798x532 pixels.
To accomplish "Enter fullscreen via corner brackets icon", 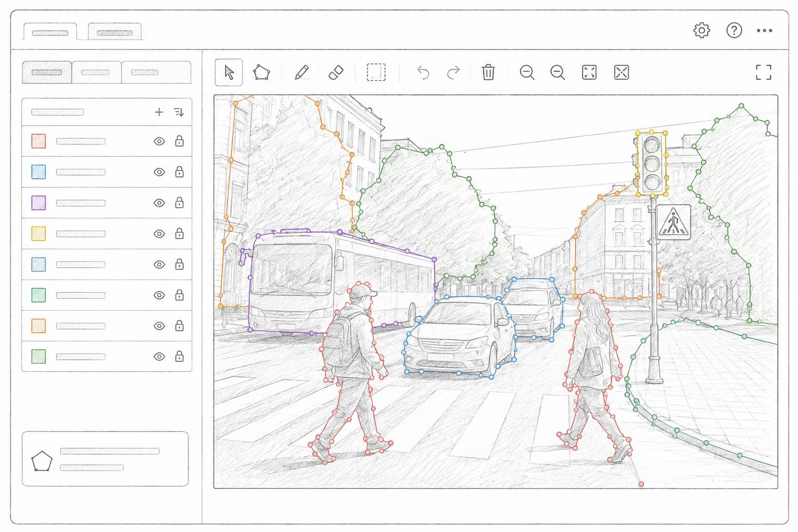I will click(763, 72).
